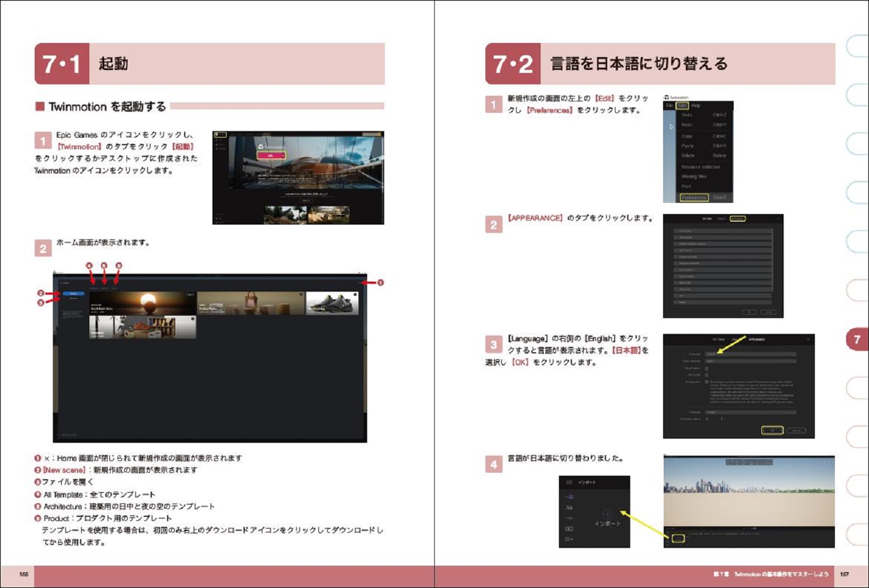Viewport: 869px width, 588px height.
Task: Click the hamburger icon beside インポート header
Action: [x=569, y=482]
